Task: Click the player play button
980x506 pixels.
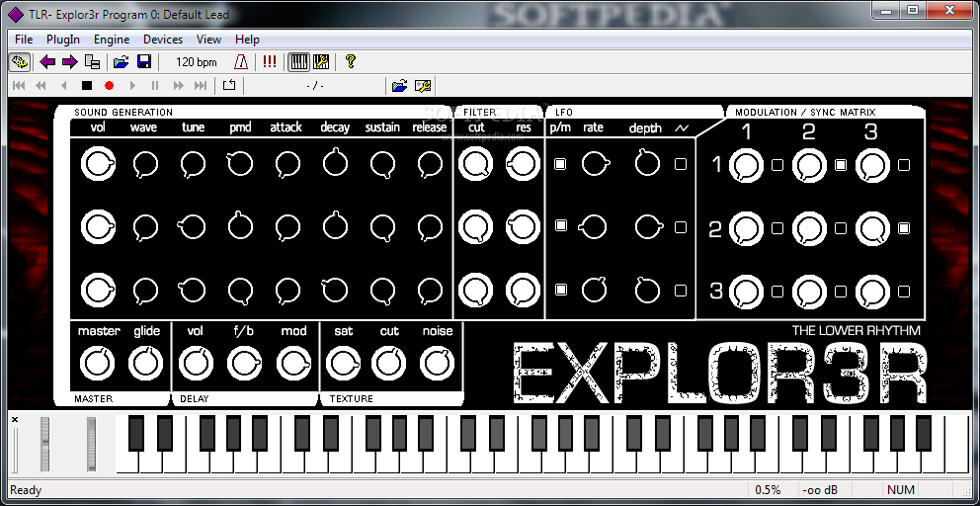Action: pos(131,86)
